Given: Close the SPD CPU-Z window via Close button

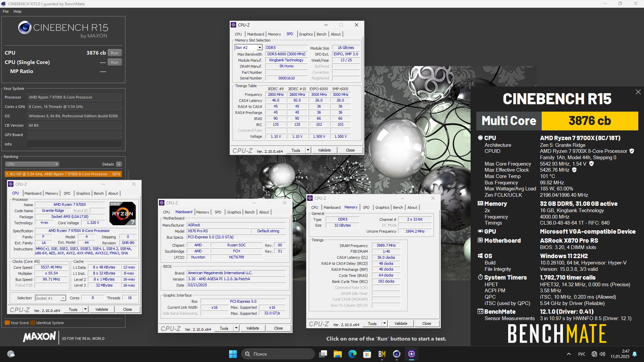Looking at the screenshot, I should coord(350,150).
